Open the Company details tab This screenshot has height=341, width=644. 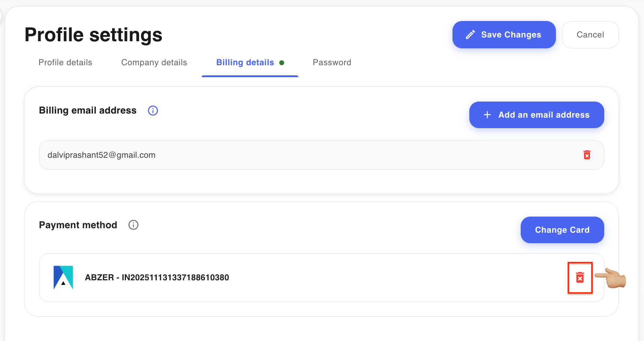[154, 63]
